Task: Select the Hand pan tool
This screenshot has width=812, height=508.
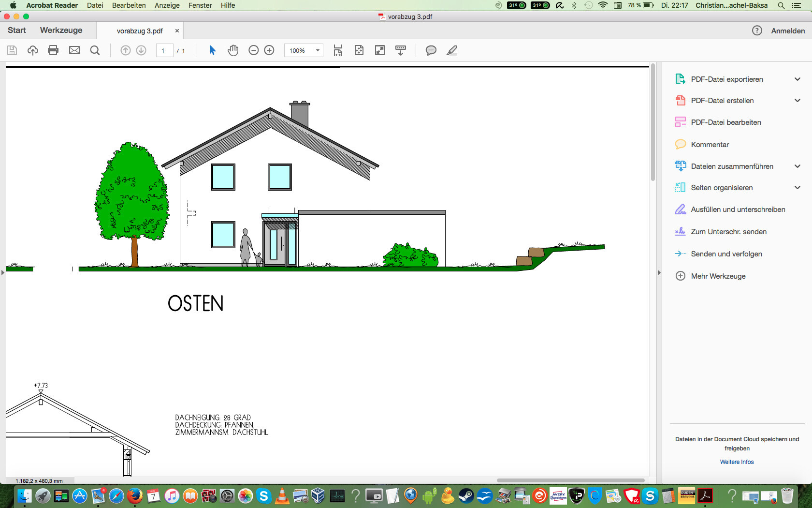Action: [233, 50]
